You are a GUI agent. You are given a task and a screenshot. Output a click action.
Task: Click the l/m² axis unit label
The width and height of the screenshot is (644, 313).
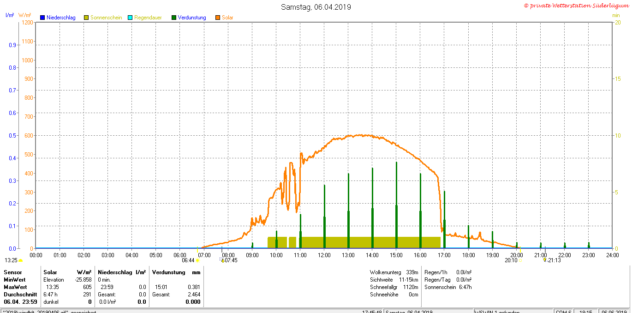(x=10, y=15)
